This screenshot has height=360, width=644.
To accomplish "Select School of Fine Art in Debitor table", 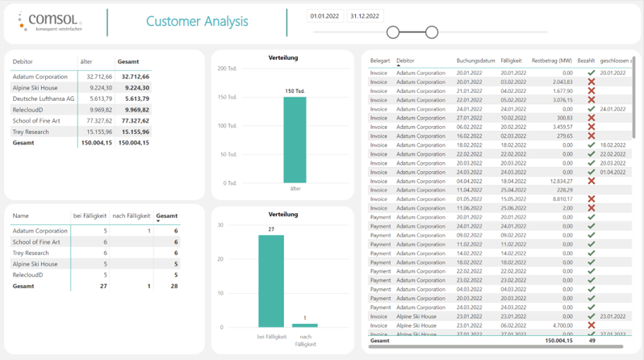I will click(36, 121).
